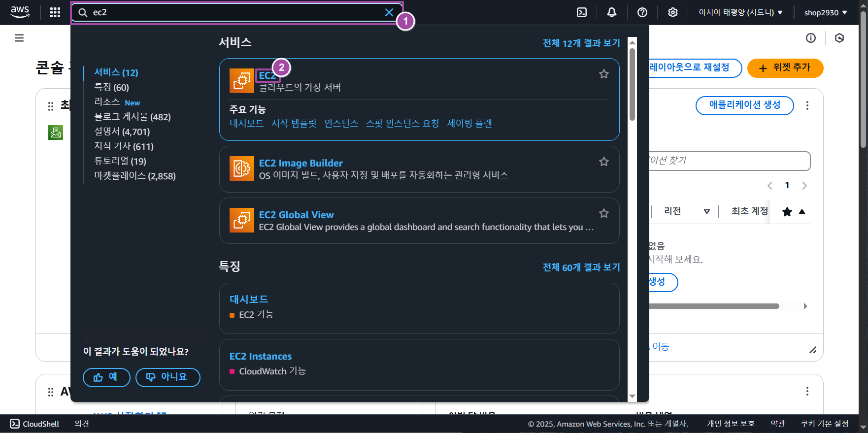Select 서비스 (12) filter
Image resolution: width=868 pixels, height=433 pixels.
[x=116, y=72]
